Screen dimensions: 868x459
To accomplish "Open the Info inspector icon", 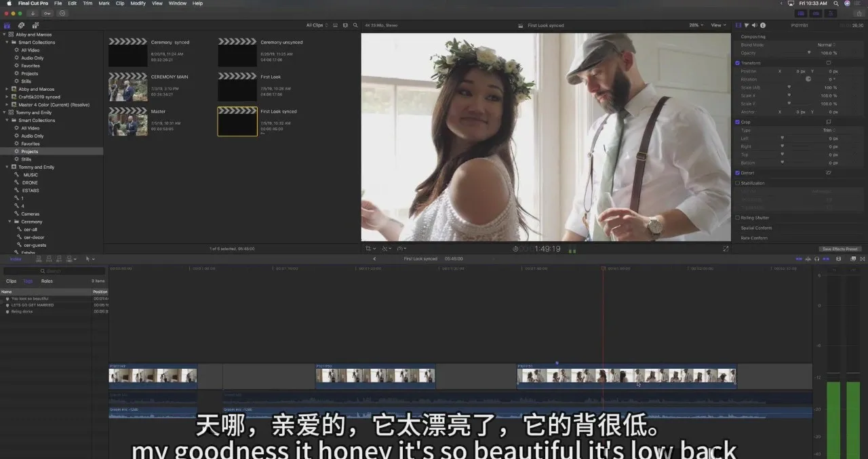I will tap(763, 25).
